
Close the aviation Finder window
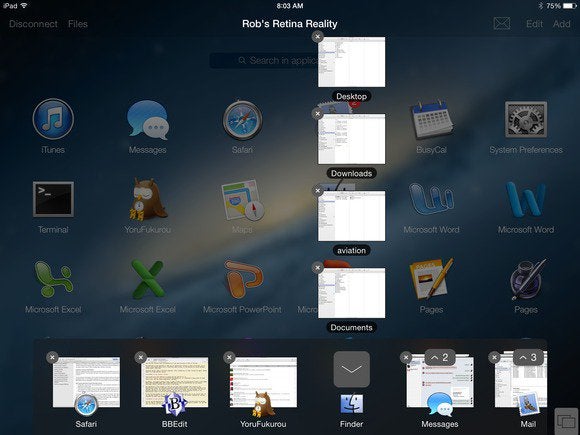coord(317,190)
